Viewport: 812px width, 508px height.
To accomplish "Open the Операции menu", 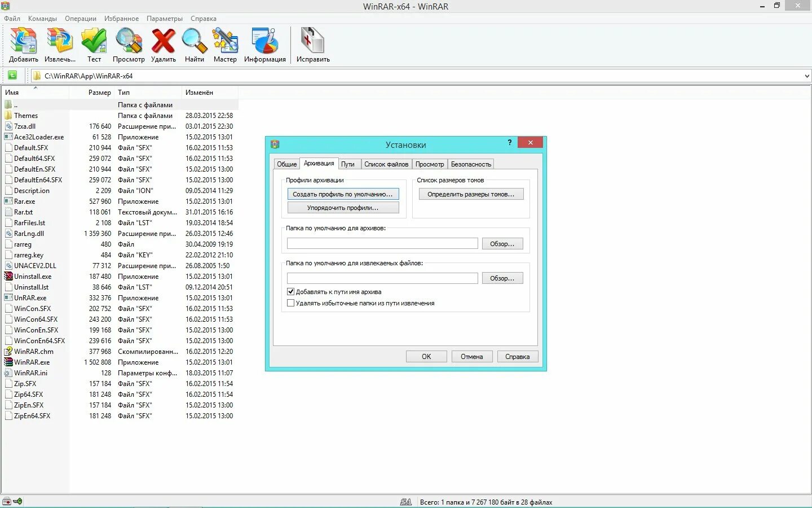I will click(81, 19).
